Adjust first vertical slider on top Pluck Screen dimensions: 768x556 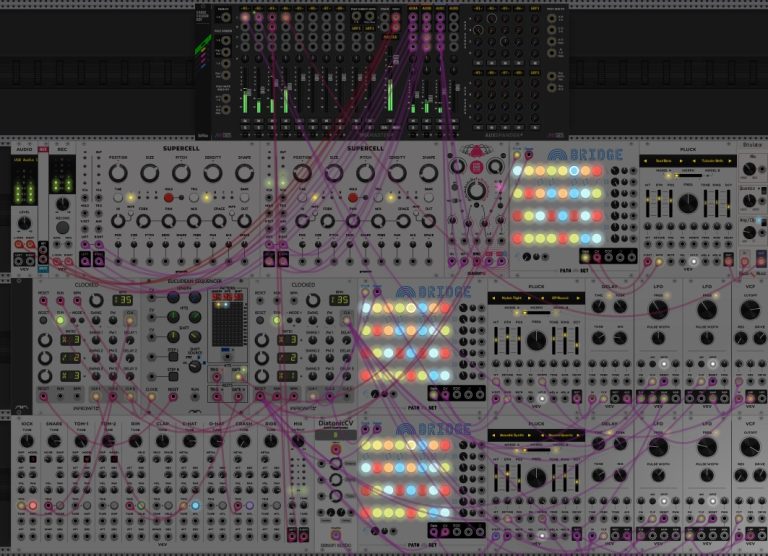pos(648,203)
